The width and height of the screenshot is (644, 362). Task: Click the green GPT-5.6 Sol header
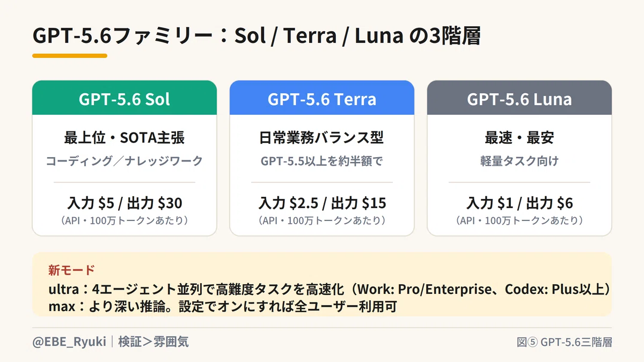125,98
